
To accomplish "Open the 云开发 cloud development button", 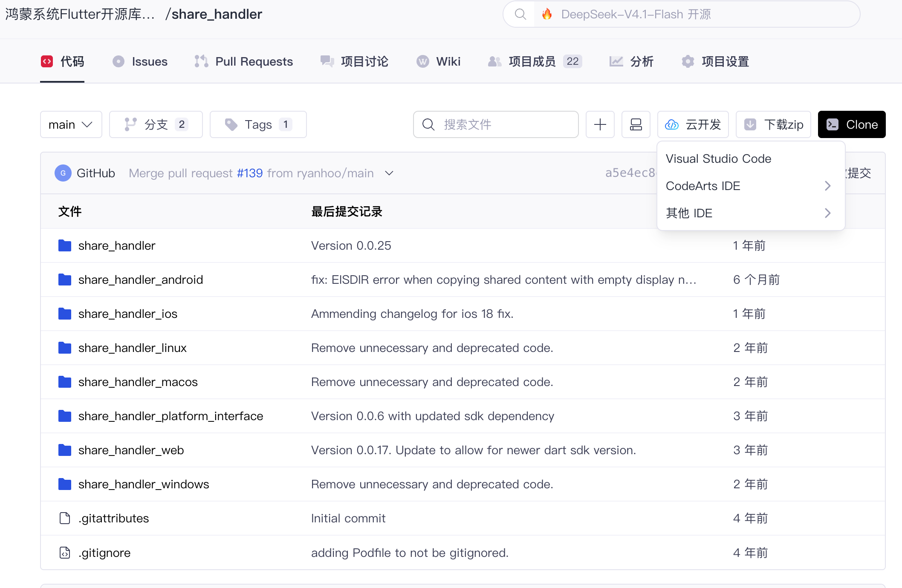I will click(x=693, y=124).
